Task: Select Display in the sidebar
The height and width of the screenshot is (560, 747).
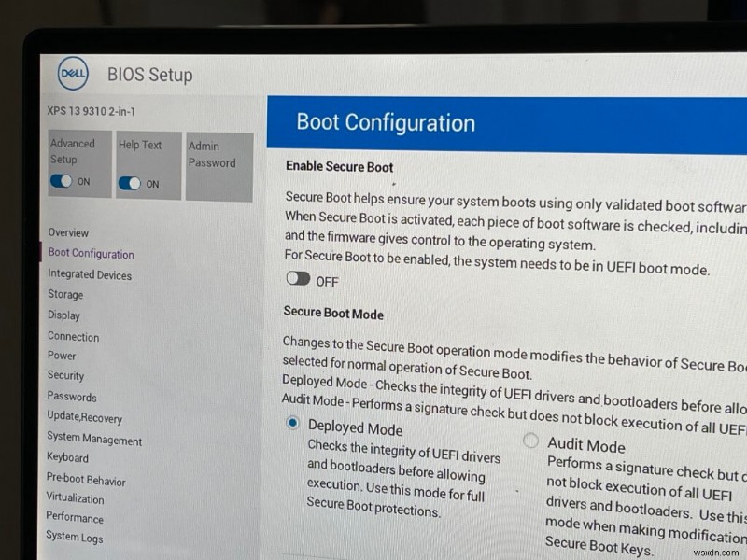Action: point(63,315)
